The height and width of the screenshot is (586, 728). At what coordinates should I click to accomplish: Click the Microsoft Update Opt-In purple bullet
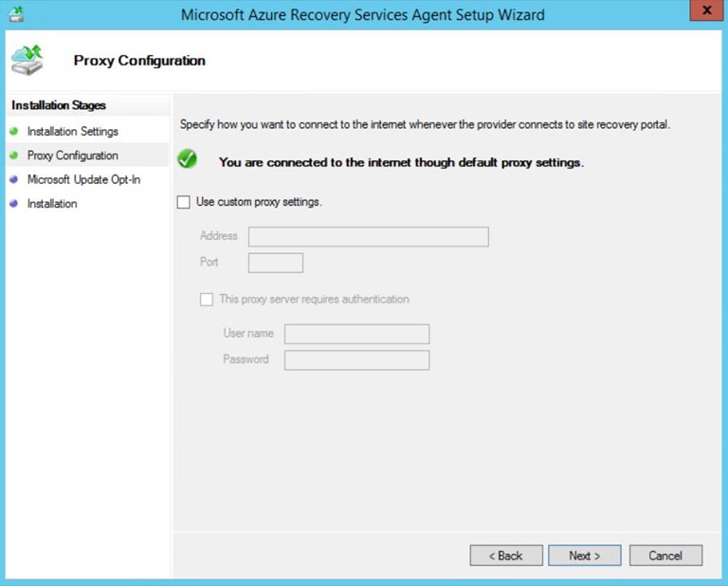click(14, 179)
